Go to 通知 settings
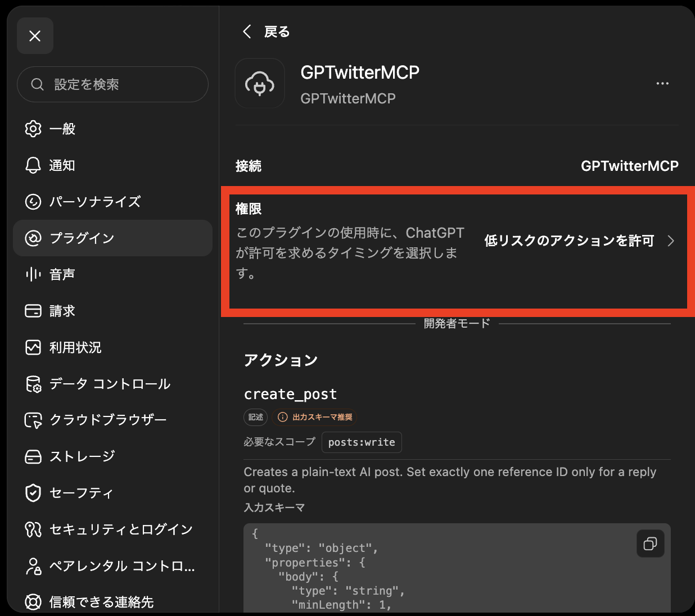This screenshot has width=695, height=616. 62,165
